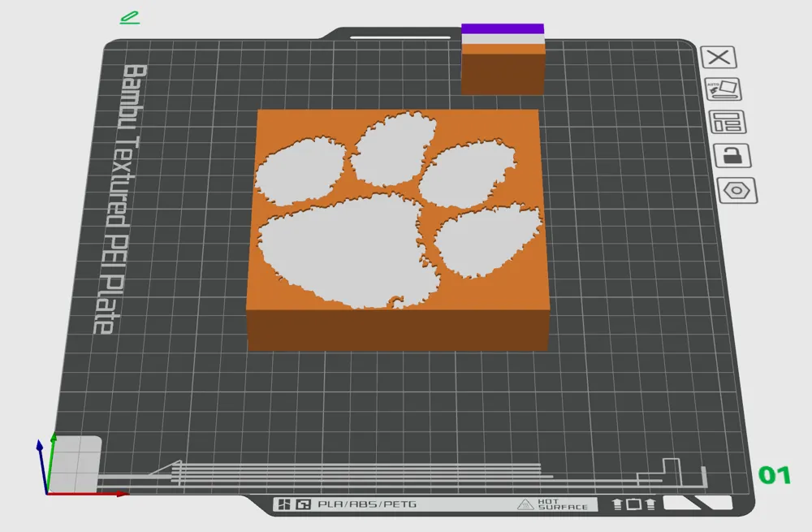Click the green pencil icon to rename plate
This screenshot has width=812, height=532.
tap(128, 18)
